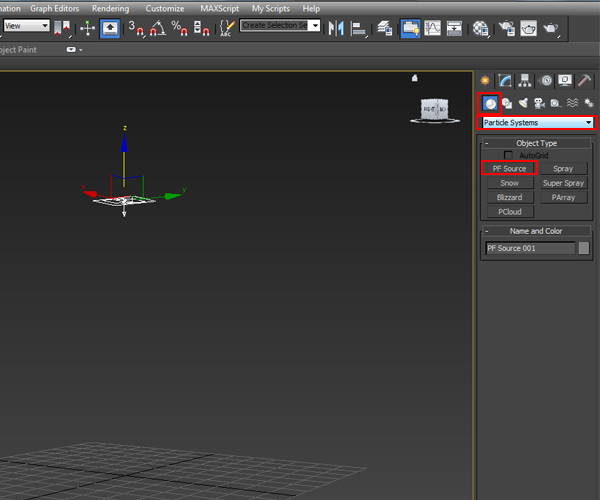The width and height of the screenshot is (600, 500).
Task: Select the Helpers create category
Action: 556,103
